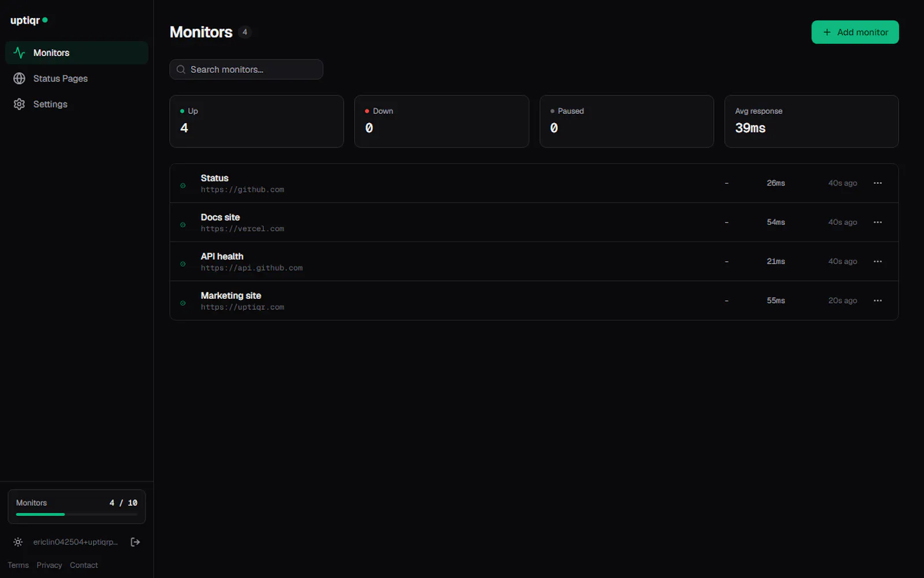Click the status dot for API health
Viewport: 924px width, 578px height.
pyautogui.click(x=183, y=264)
